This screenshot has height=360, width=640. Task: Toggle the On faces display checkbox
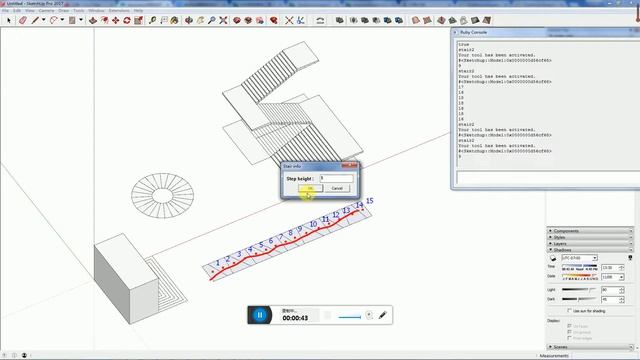pyautogui.click(x=569, y=326)
